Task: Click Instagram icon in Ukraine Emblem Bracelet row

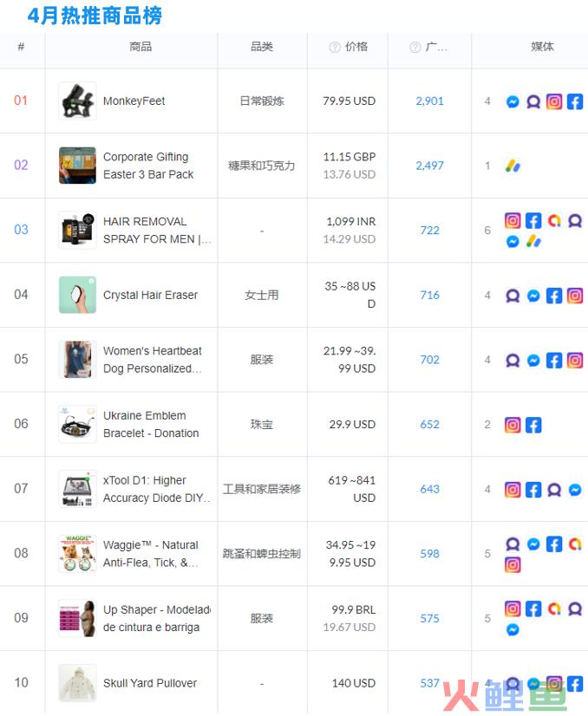Action: click(x=513, y=425)
